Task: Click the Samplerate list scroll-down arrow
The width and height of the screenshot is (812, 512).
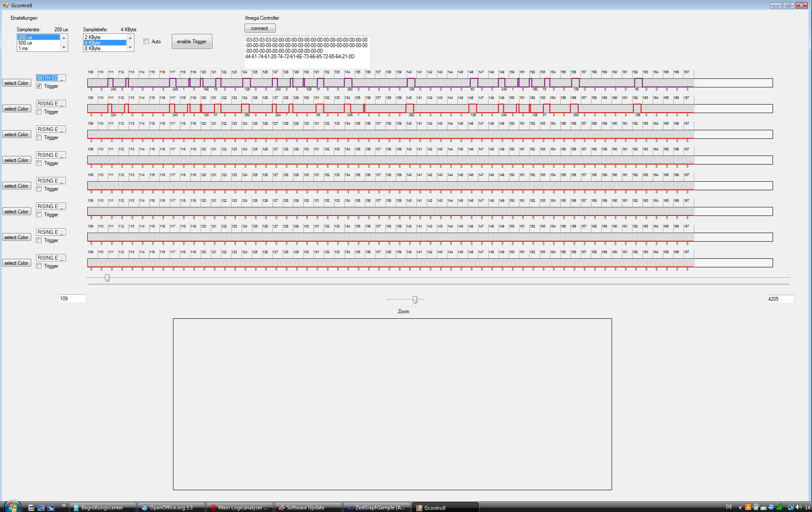Action: (x=64, y=48)
